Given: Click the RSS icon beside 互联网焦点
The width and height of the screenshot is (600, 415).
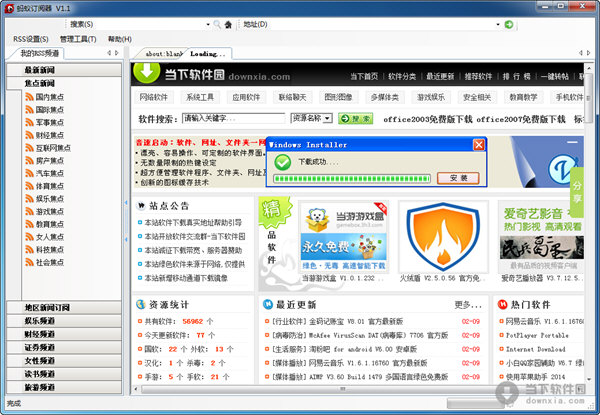Looking at the screenshot, I should (x=29, y=148).
